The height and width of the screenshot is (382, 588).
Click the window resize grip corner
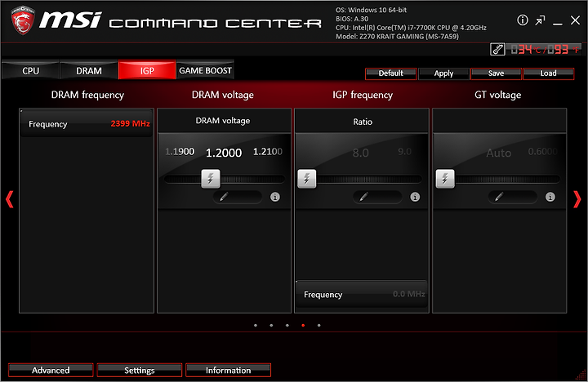coord(581,375)
